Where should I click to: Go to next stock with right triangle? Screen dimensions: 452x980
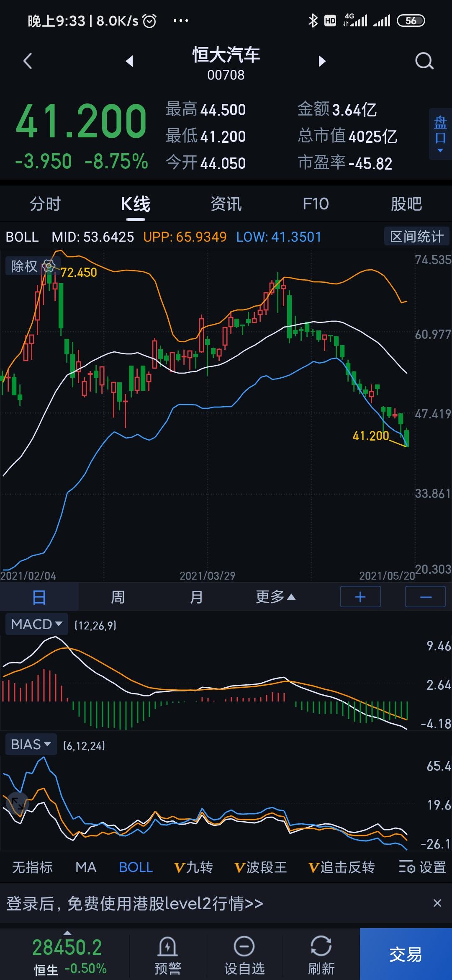click(322, 61)
